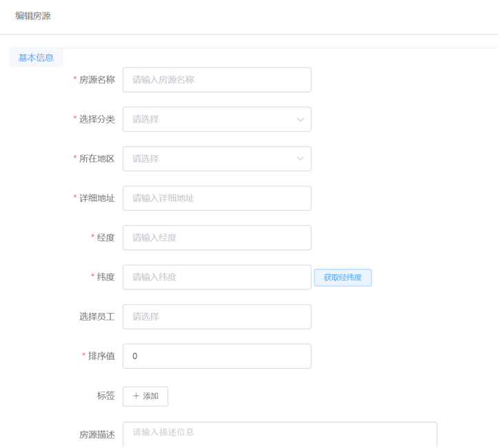Click the 选择员工 label
499x448 pixels.
(x=96, y=316)
